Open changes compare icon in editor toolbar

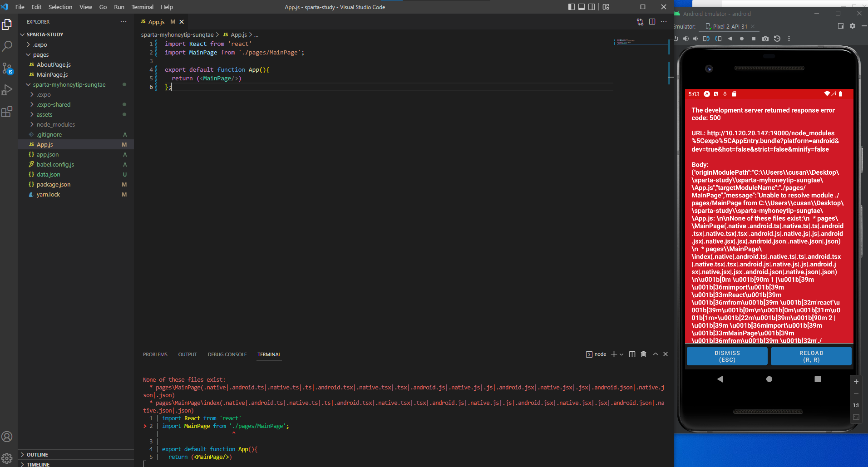640,22
